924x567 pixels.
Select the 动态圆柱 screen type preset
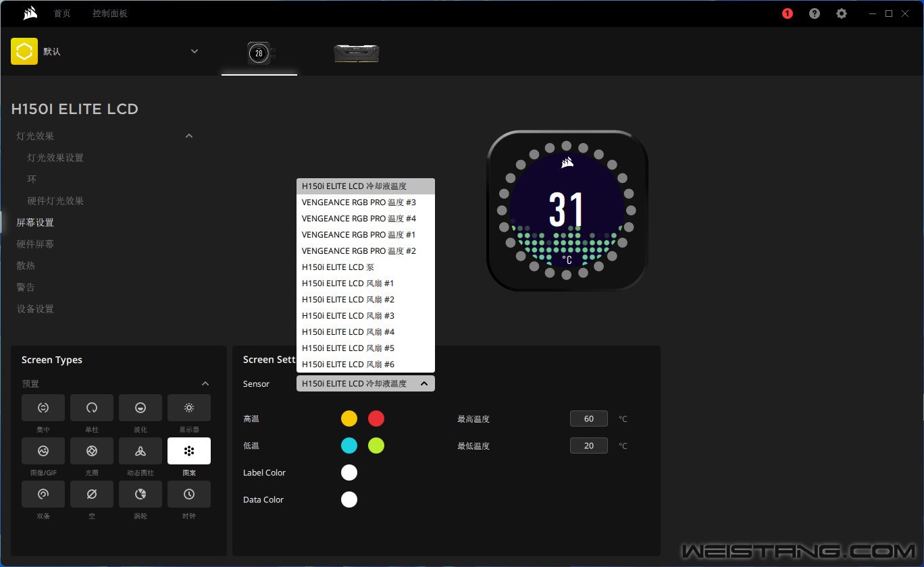tap(140, 451)
